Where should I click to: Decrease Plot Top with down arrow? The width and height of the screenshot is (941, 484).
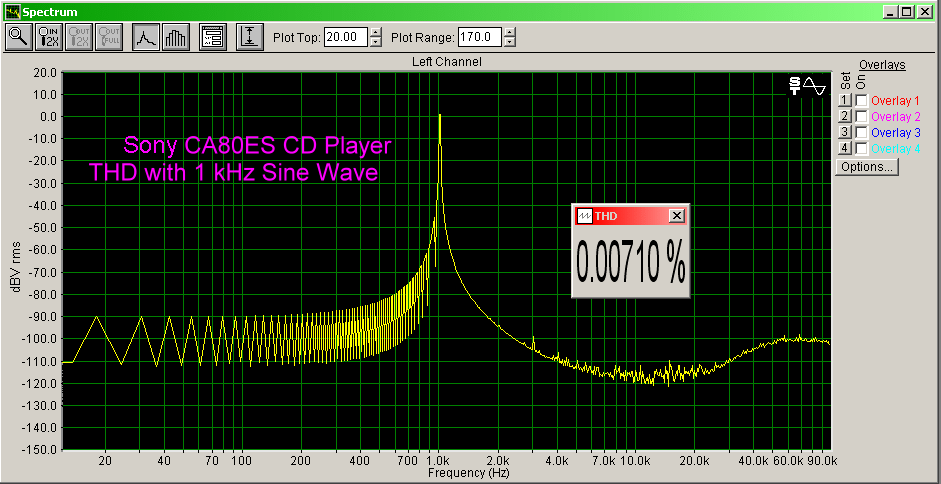[x=375, y=42]
